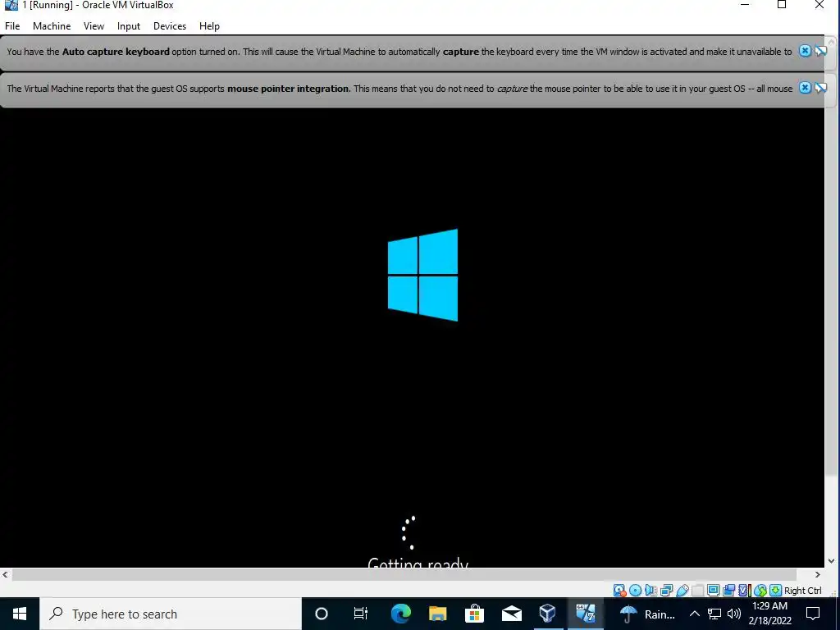Click the taskbar search box
This screenshot has width=840, height=630.
(171, 614)
